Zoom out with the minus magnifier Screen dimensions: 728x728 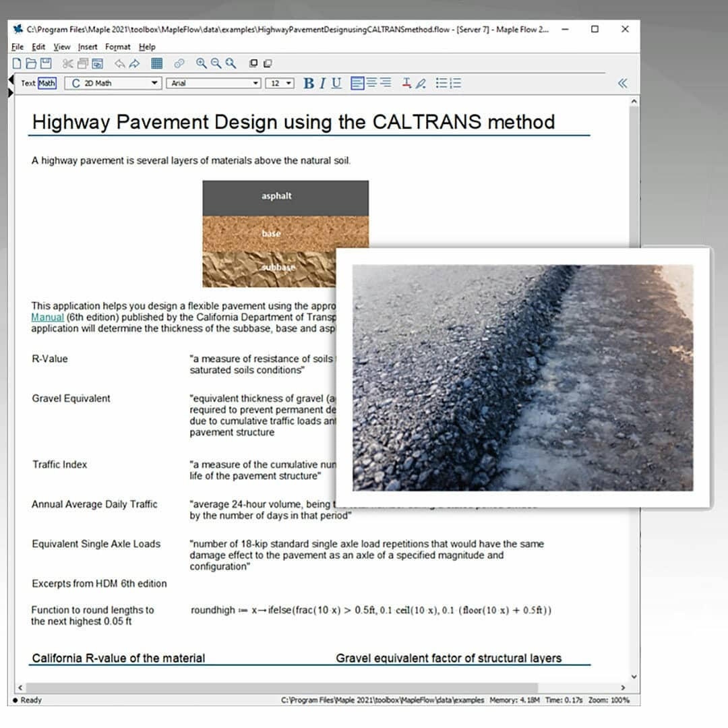tap(216, 63)
